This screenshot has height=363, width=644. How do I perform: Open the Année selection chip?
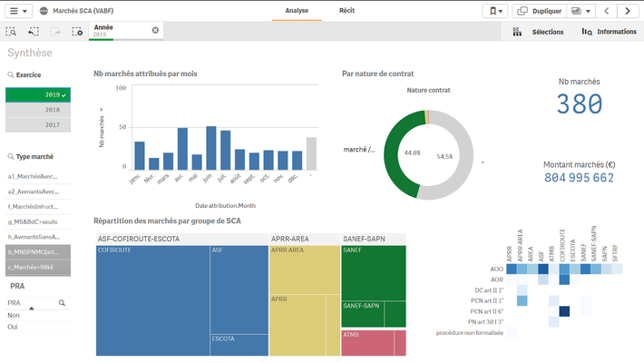tap(119, 31)
